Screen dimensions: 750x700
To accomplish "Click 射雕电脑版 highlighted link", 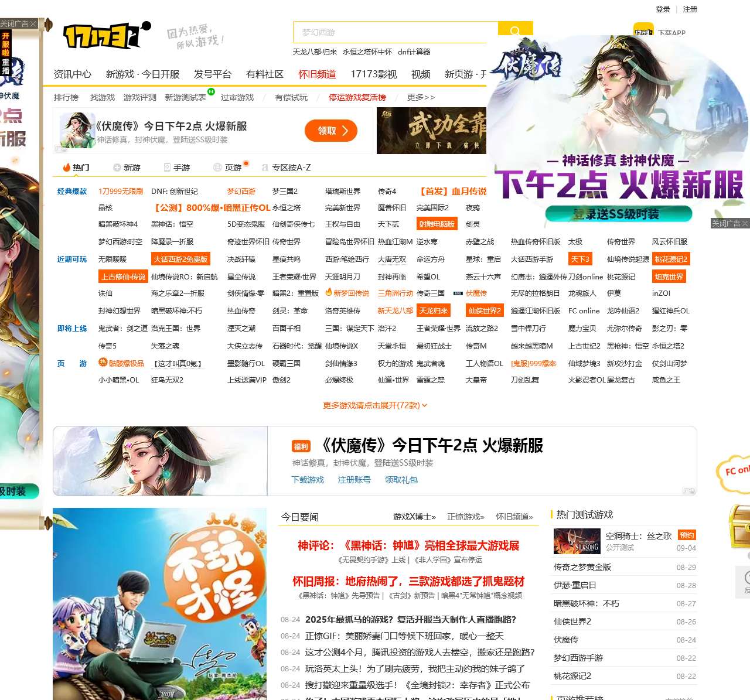I will (x=437, y=224).
